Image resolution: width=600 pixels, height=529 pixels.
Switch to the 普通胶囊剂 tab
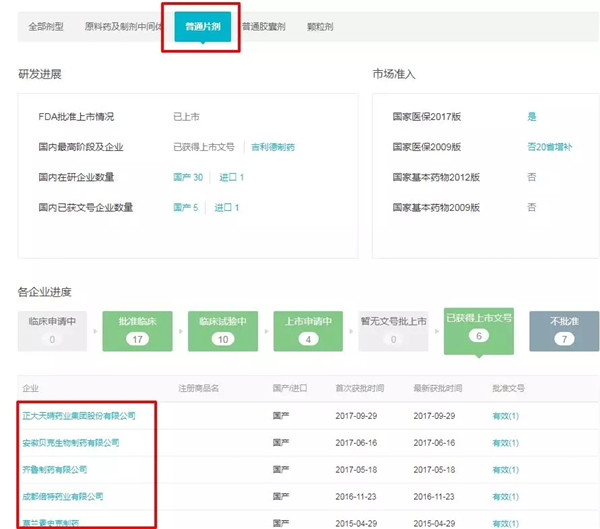coord(264,27)
